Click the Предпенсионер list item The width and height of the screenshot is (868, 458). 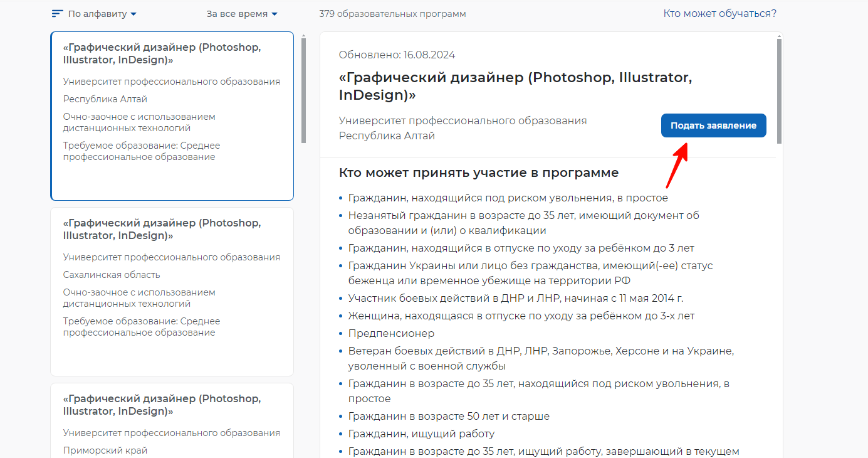(x=391, y=333)
